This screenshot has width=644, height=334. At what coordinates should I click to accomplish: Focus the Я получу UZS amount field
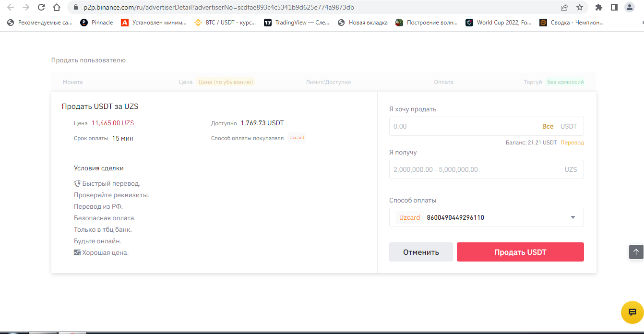[x=486, y=169]
